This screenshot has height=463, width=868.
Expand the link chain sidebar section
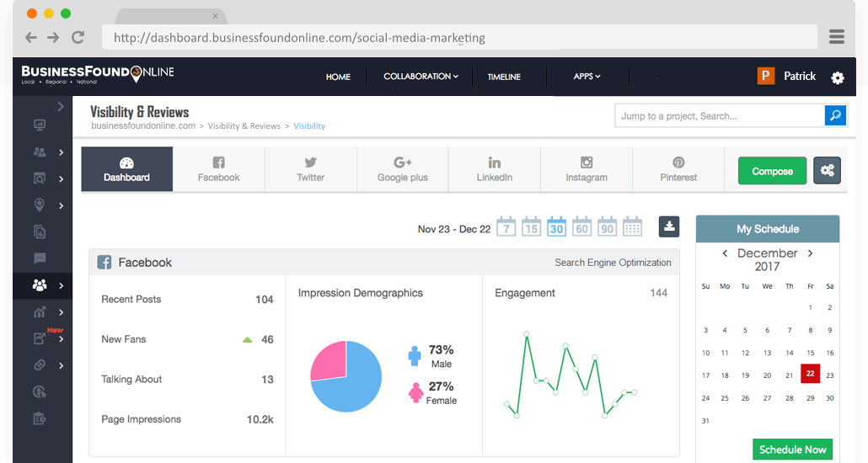(x=61, y=365)
